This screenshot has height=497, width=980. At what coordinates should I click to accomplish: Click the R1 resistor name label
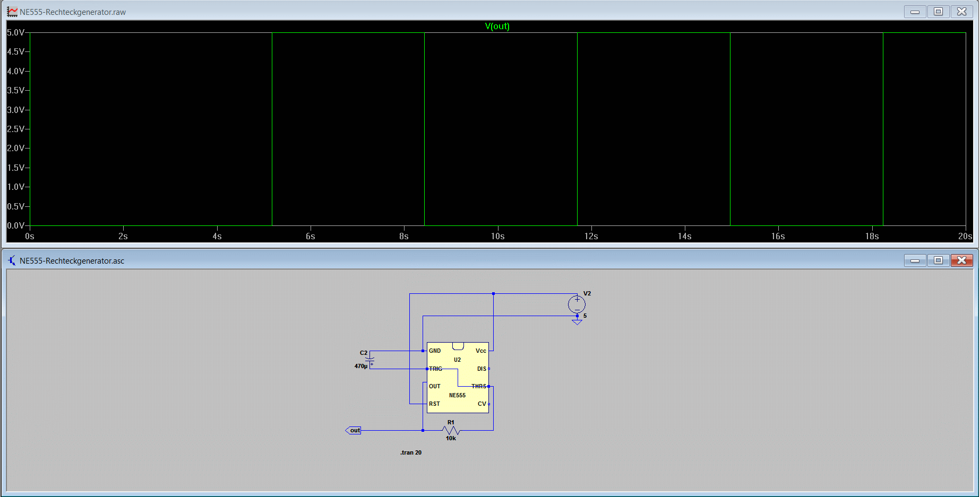[x=451, y=422]
